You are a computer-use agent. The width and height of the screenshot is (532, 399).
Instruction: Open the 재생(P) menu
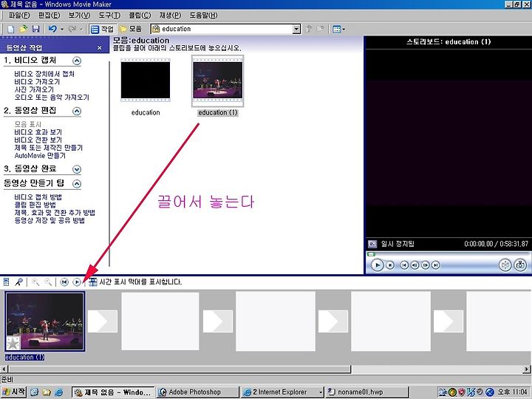pos(171,16)
